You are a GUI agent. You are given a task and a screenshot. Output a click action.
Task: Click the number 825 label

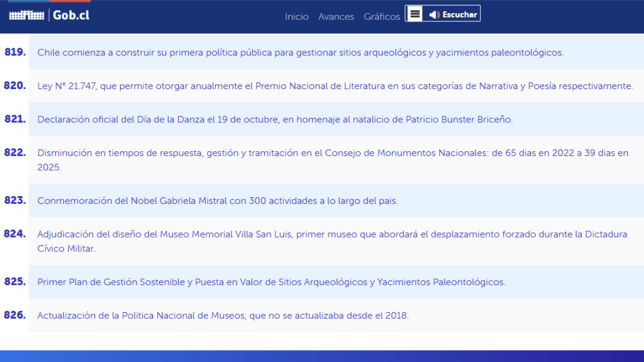[x=15, y=282]
